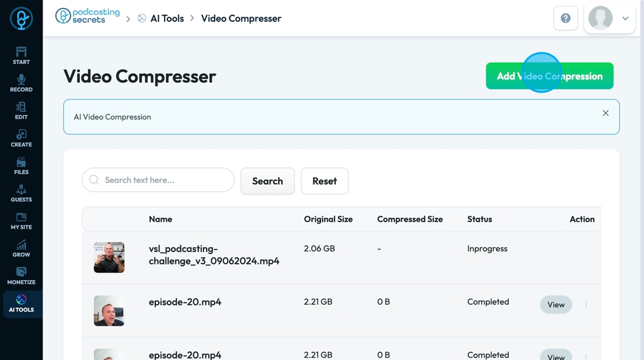644x360 pixels.
Task: Expand the account dropdown chevron
Action: pos(626,18)
